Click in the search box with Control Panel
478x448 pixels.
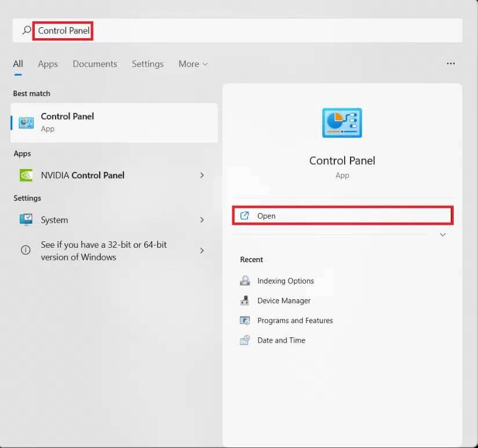[x=237, y=30]
